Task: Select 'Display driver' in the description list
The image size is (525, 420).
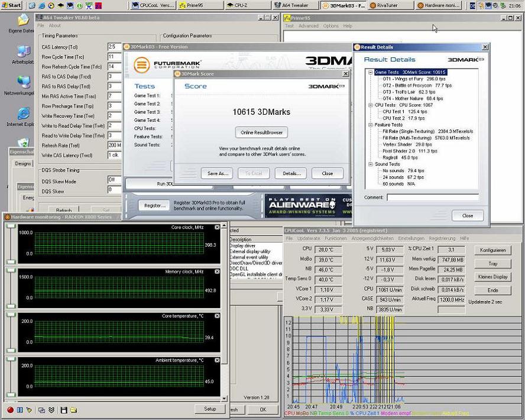Action: pyautogui.click(x=242, y=246)
